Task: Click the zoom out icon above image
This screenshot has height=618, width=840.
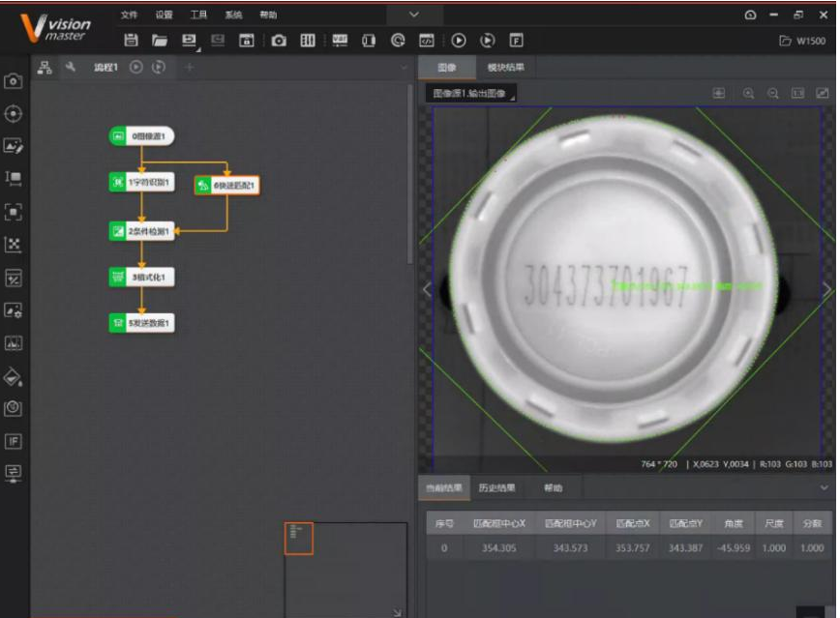Action: (x=773, y=94)
